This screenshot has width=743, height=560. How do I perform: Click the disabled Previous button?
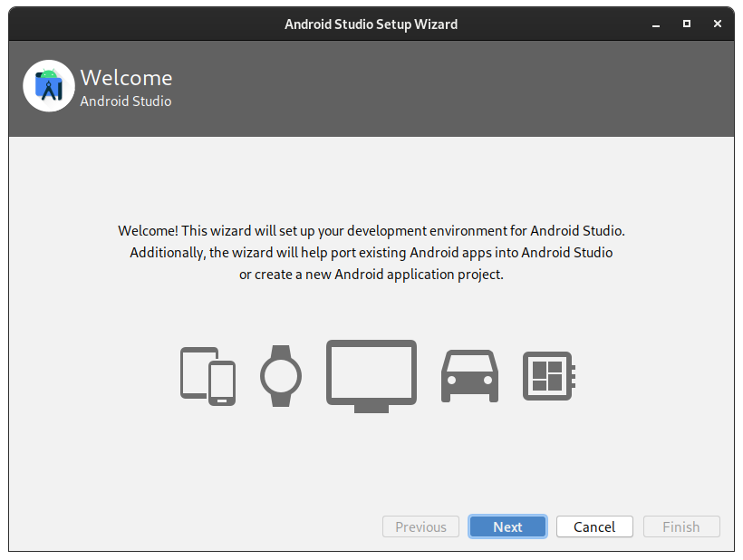(x=420, y=526)
